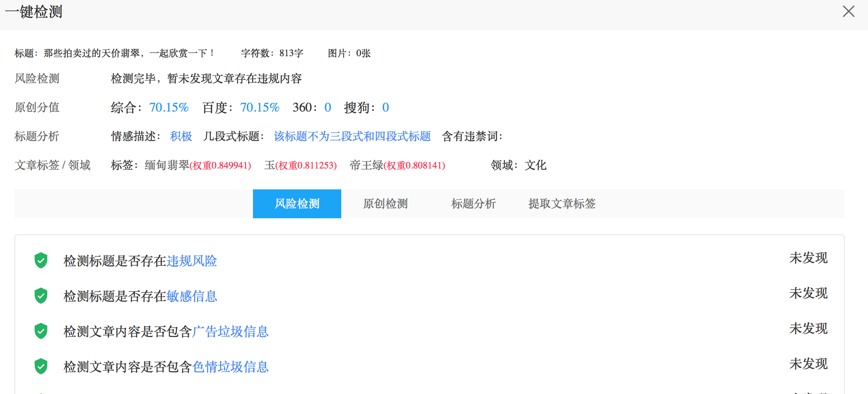
Task: Click the X to close 一键检测 dialog
Action: [x=848, y=12]
